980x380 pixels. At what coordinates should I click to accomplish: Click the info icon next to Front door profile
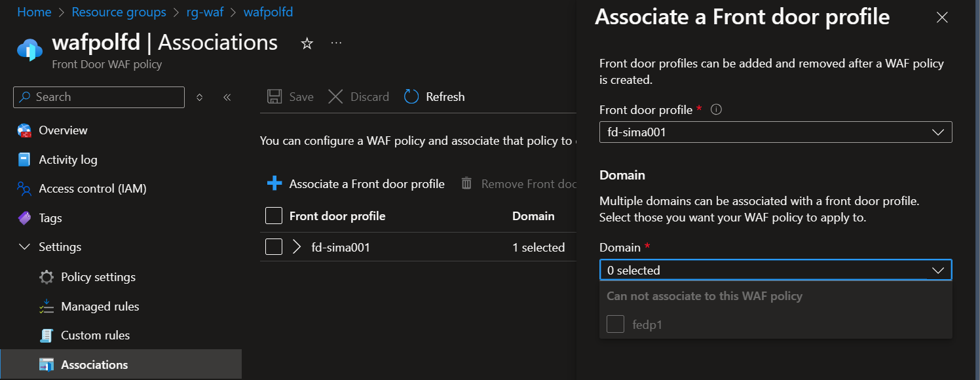716,110
